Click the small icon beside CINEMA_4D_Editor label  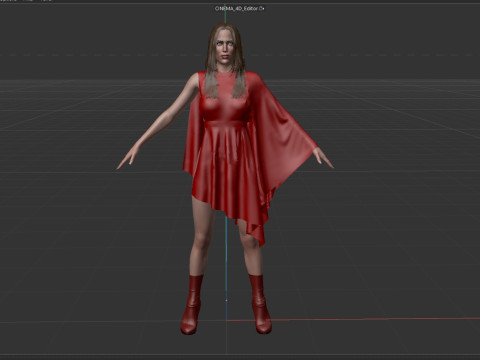click(262, 9)
